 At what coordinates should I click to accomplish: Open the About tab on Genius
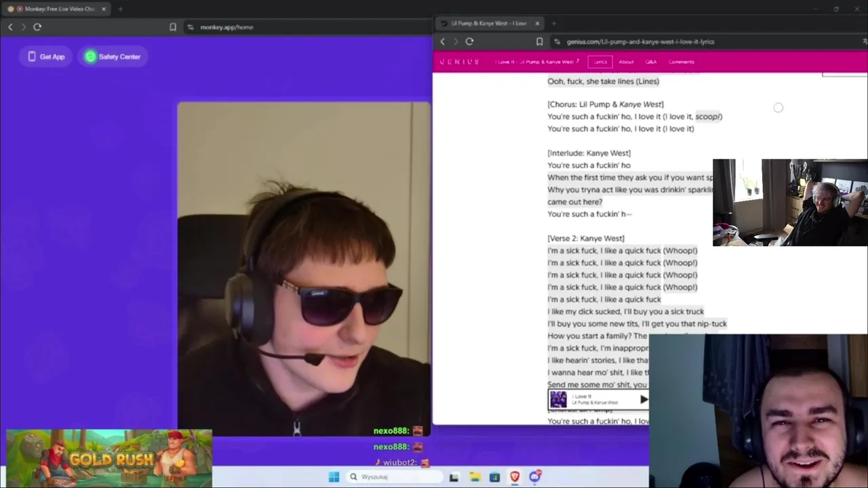[626, 62]
